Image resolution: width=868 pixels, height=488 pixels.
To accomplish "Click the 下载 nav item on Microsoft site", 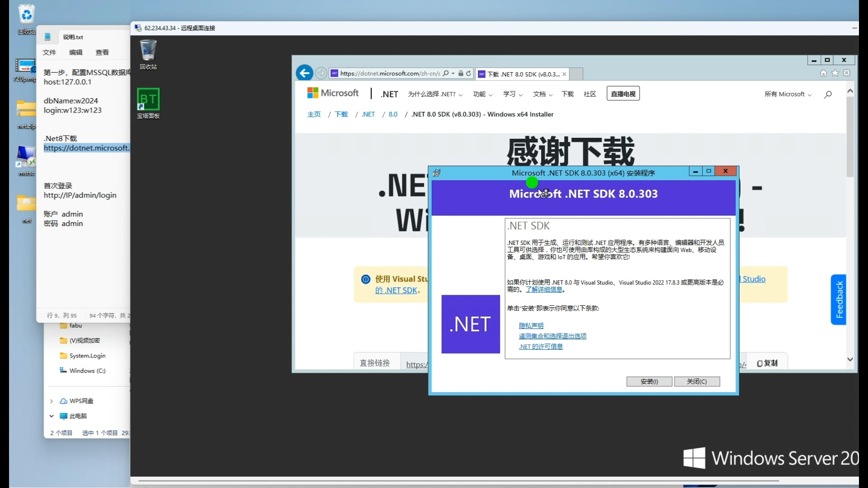I will coord(567,94).
